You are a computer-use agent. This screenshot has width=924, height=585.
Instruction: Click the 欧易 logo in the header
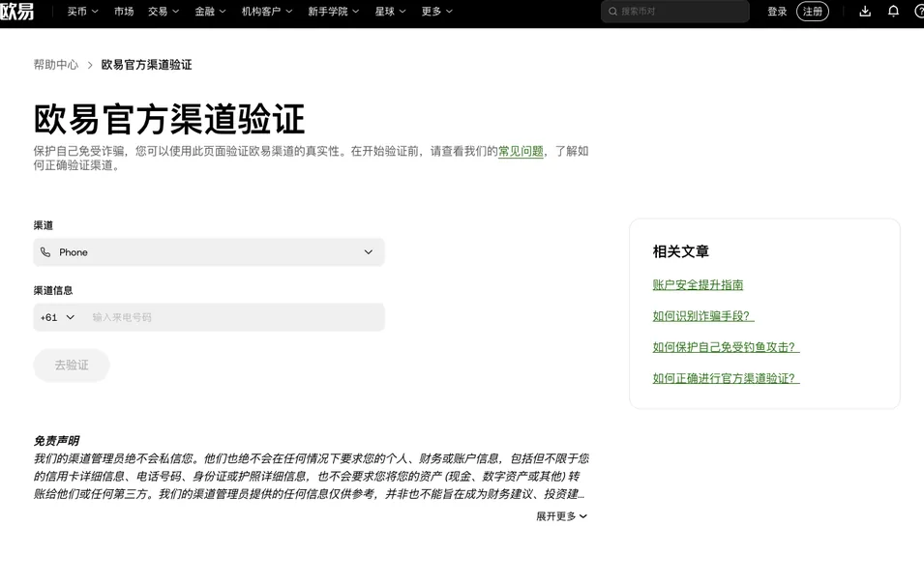point(16,11)
